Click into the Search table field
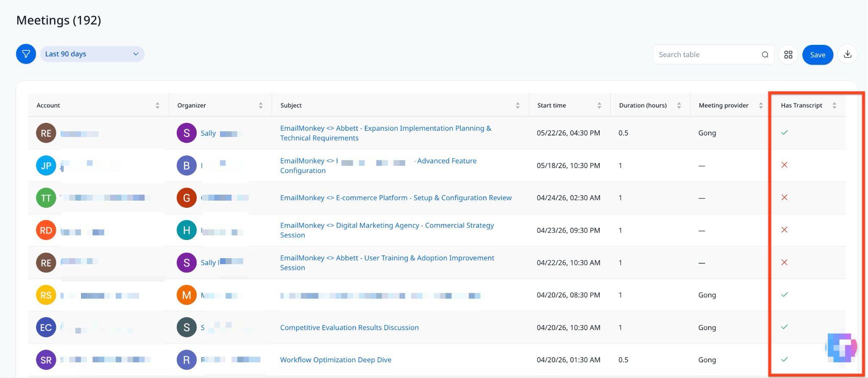The image size is (868, 378). point(713,55)
